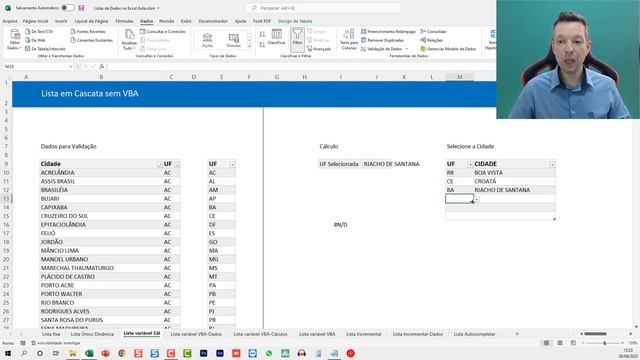This screenshot has width=640, height=360.
Task: Open the Cidade column filter dropdown
Action: point(159,164)
